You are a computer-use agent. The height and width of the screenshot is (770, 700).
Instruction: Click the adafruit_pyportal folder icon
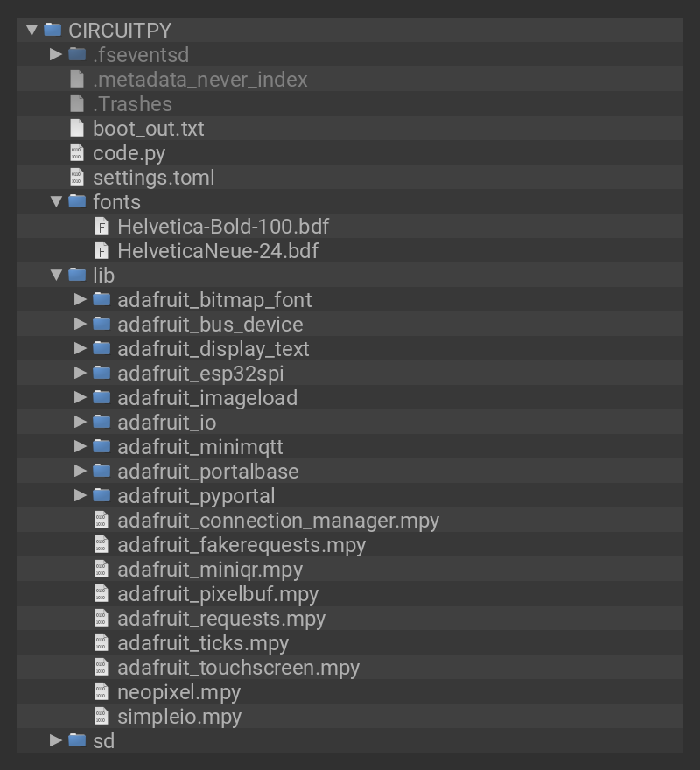(x=102, y=496)
